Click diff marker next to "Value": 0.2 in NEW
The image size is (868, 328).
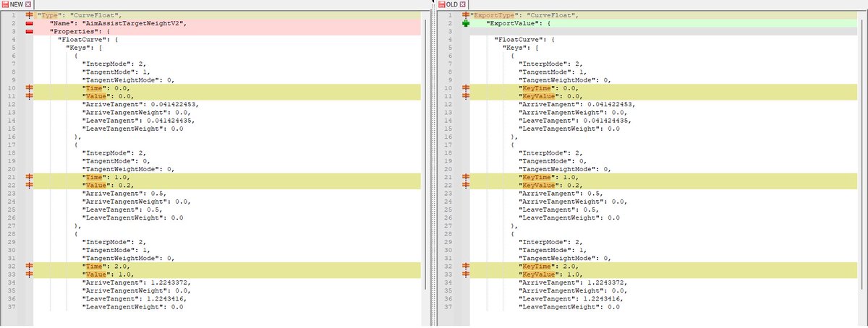(x=30, y=185)
